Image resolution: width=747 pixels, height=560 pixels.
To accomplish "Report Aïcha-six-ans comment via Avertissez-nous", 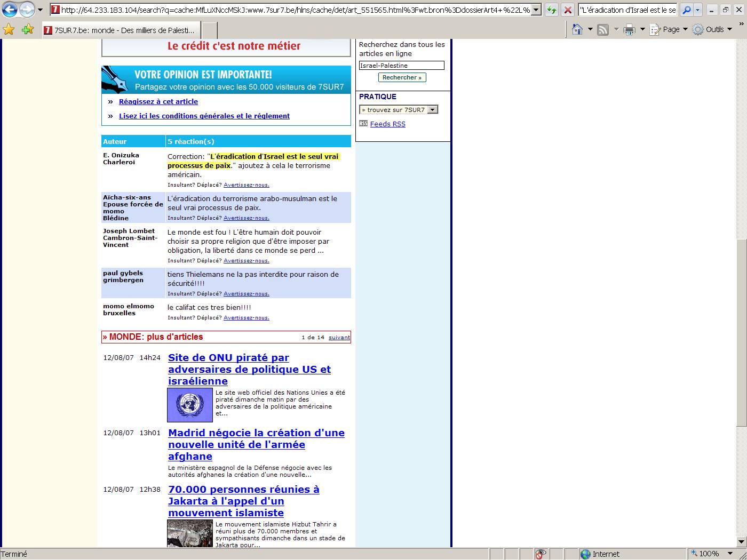I will [x=246, y=218].
